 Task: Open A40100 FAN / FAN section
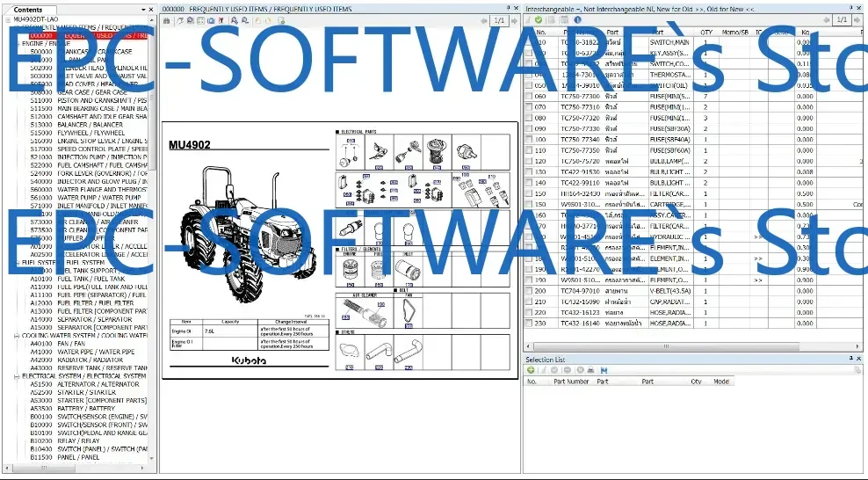(58, 344)
